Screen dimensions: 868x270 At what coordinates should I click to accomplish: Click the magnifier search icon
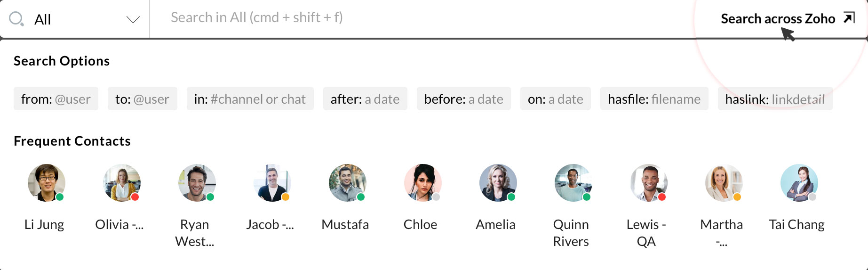(x=16, y=19)
